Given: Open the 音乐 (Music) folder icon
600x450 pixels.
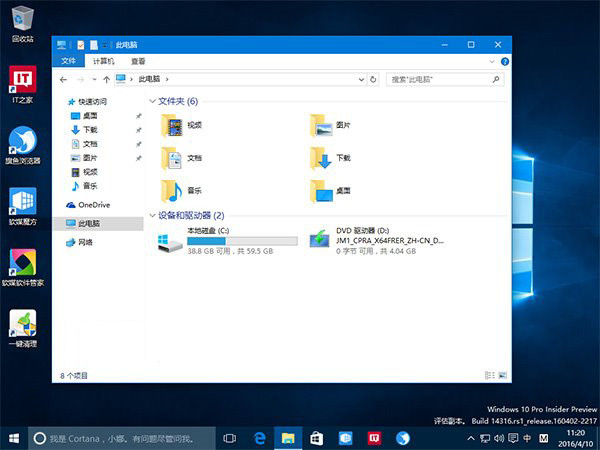Looking at the screenshot, I should 172,190.
